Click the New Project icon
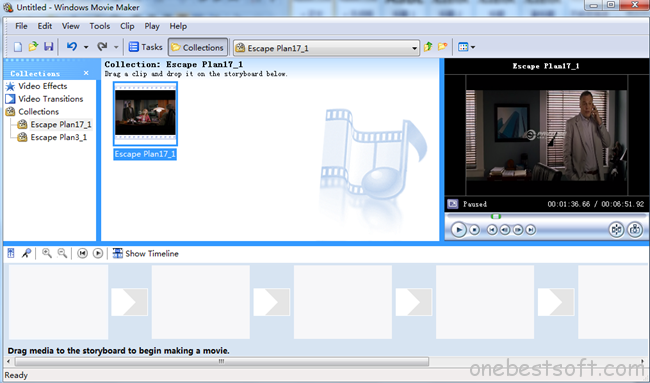 pos(18,47)
